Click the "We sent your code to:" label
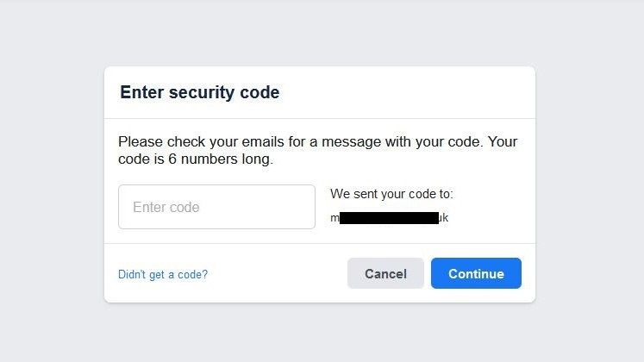 (391, 194)
